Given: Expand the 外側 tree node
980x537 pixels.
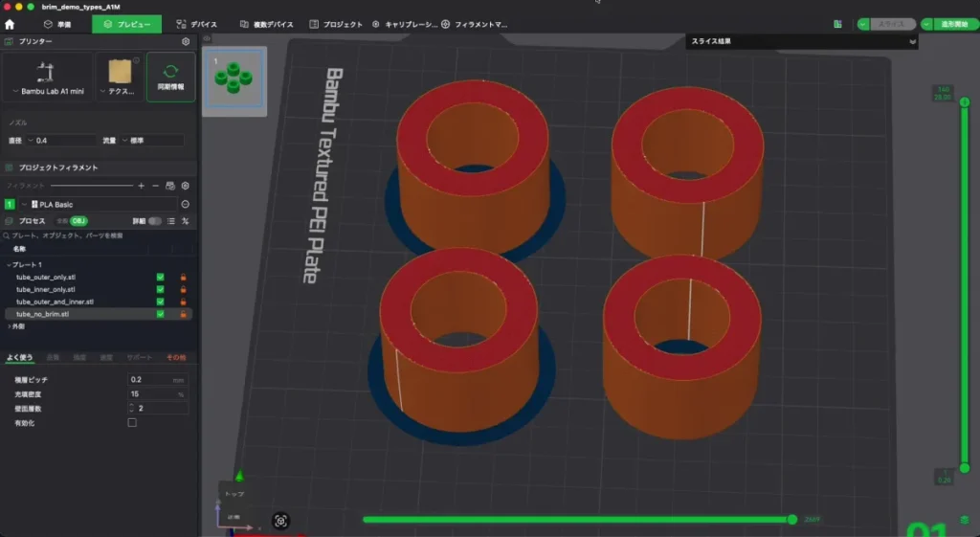Looking at the screenshot, I should coord(8,326).
